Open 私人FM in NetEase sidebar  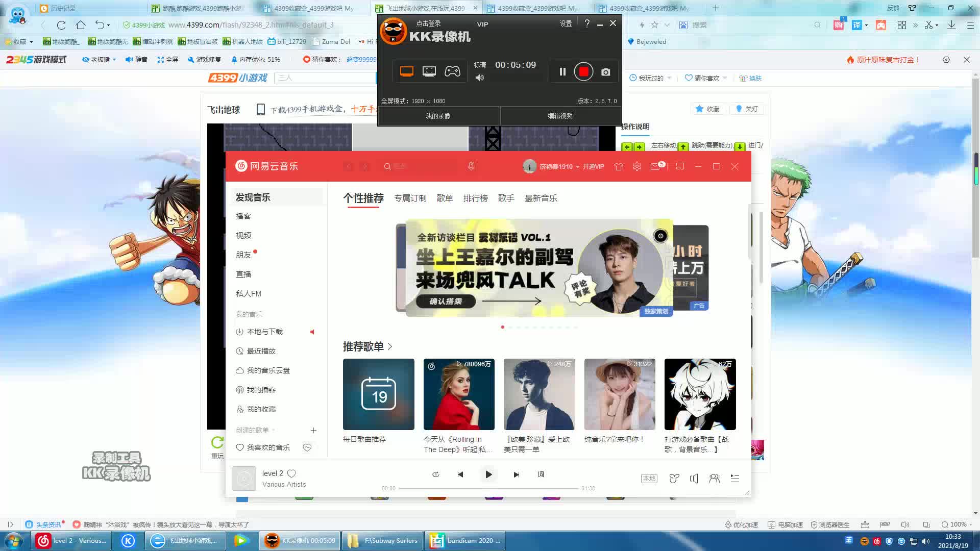click(249, 294)
